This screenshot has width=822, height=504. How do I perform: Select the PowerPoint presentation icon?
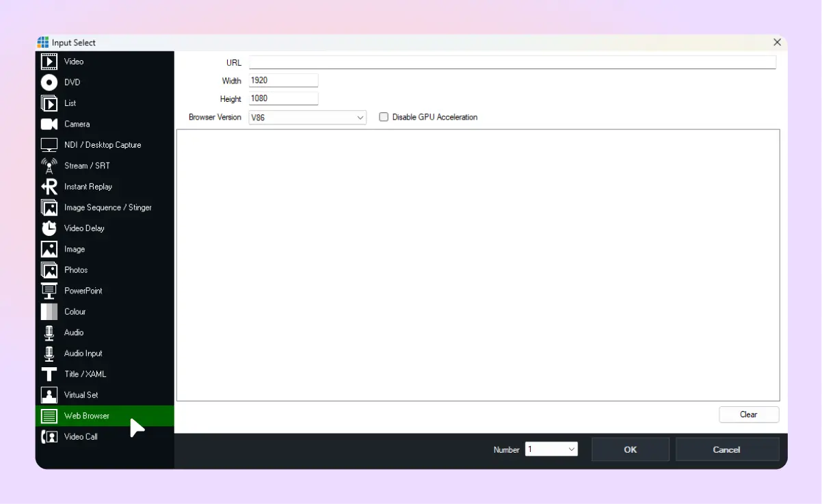(49, 291)
